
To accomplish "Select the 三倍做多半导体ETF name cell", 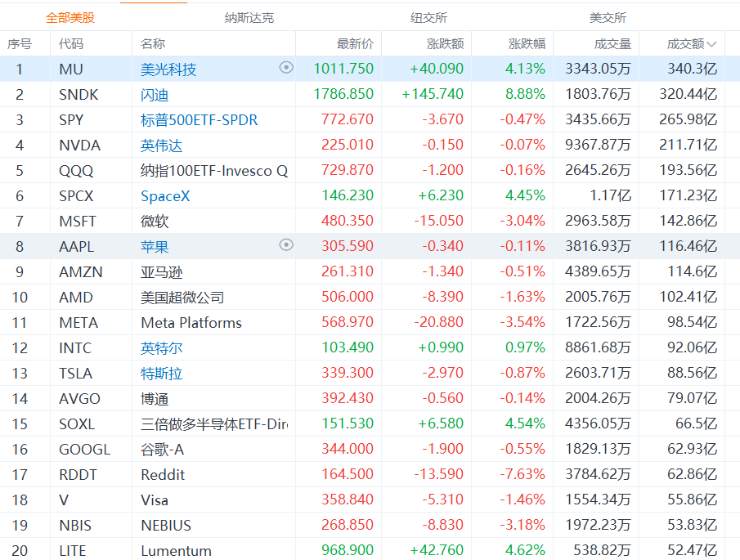I will point(214,423).
